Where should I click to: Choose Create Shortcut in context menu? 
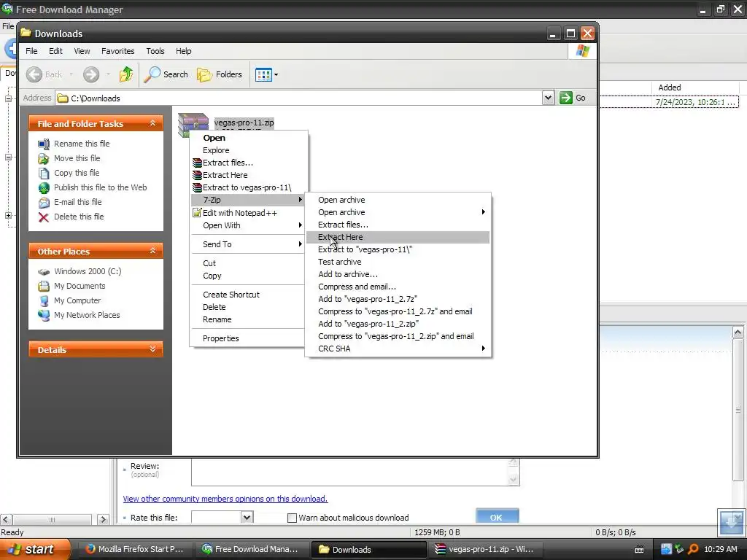tap(248, 295)
